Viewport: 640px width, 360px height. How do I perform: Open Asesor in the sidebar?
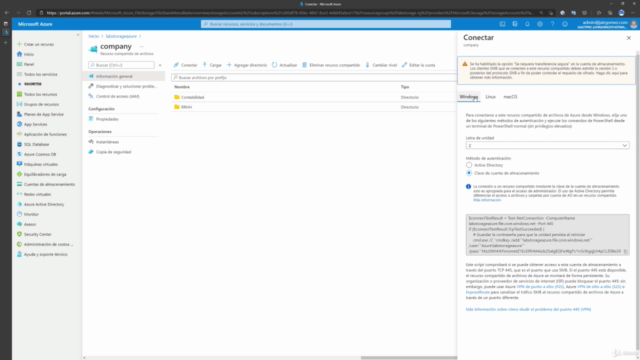[27, 224]
